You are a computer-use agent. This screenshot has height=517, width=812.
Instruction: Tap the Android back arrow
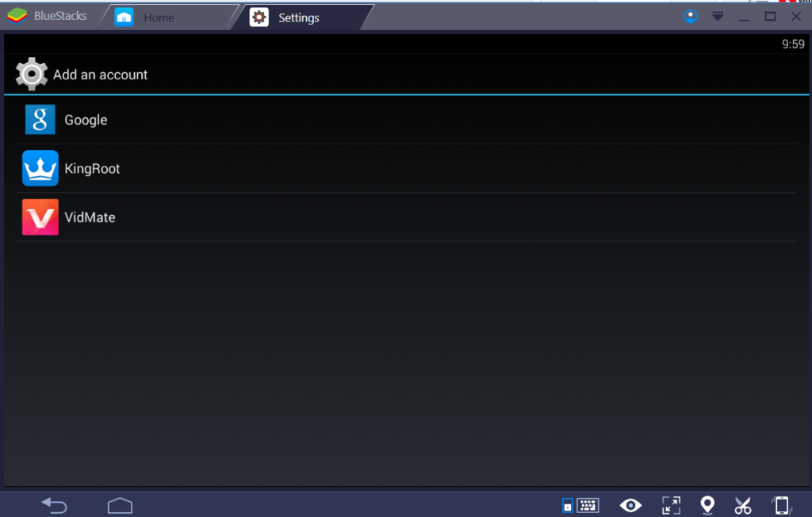[55, 505]
